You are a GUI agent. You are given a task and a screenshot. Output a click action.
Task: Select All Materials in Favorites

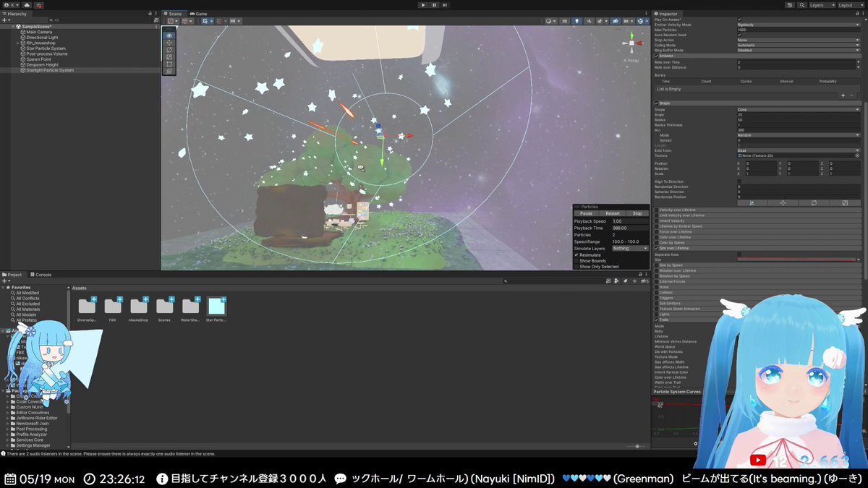[x=27, y=309]
